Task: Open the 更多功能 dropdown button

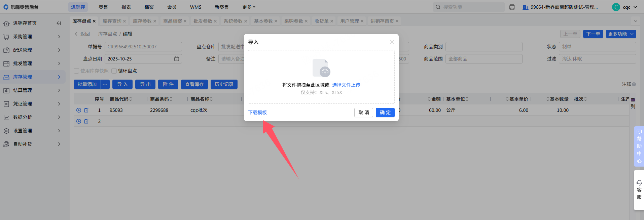Action: click(x=621, y=34)
